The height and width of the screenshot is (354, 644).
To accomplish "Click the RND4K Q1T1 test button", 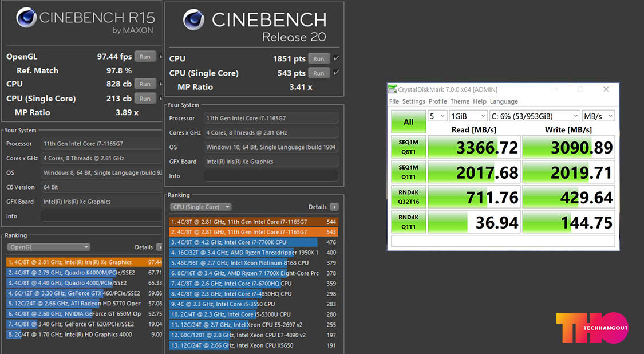I will [x=408, y=222].
